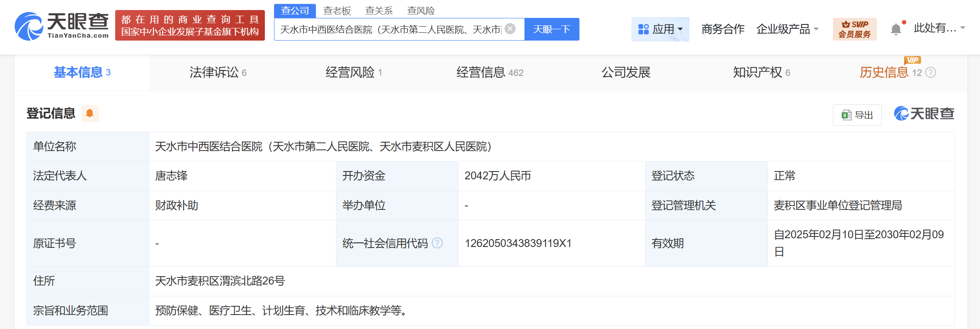
Task: Click the 开办资金 label cell
Action: tap(397, 176)
